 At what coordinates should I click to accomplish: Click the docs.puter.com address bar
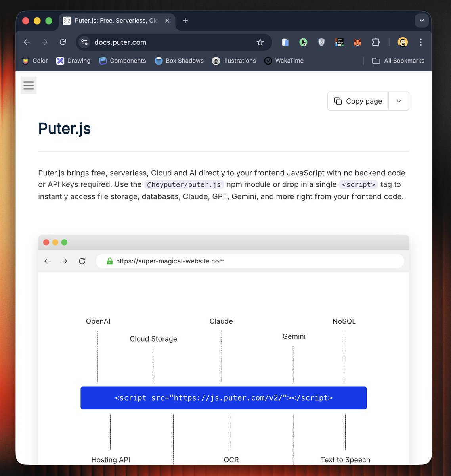tap(174, 42)
